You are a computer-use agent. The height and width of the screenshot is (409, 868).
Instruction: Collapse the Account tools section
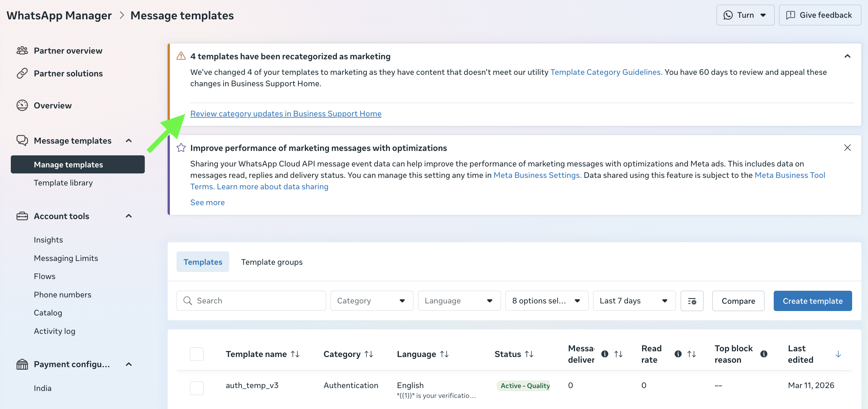click(129, 216)
